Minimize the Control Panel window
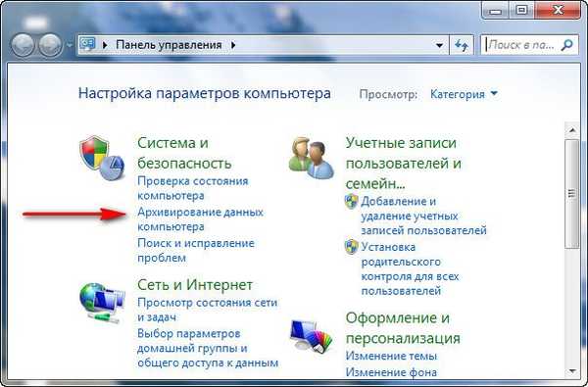Viewport: 588px width, 387px height. (495, 11)
